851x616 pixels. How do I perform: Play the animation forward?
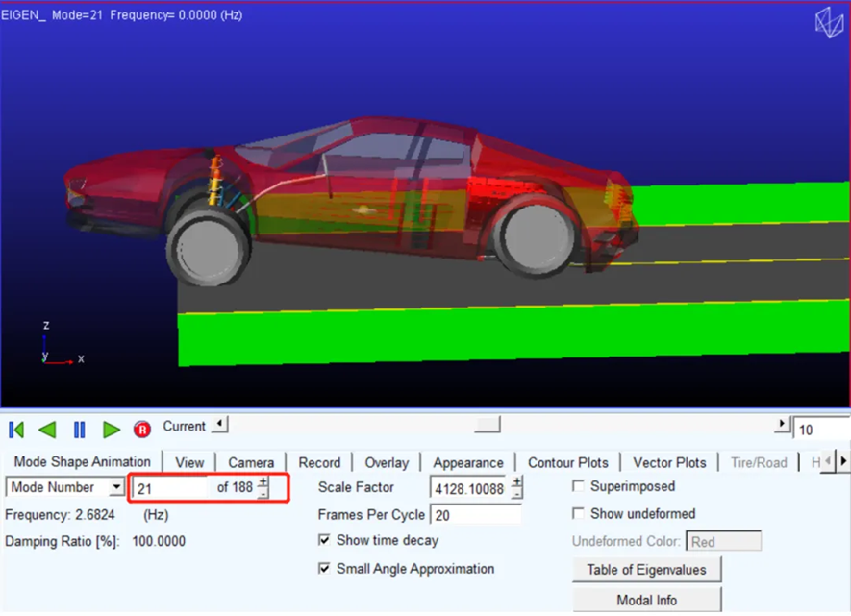[x=112, y=430]
